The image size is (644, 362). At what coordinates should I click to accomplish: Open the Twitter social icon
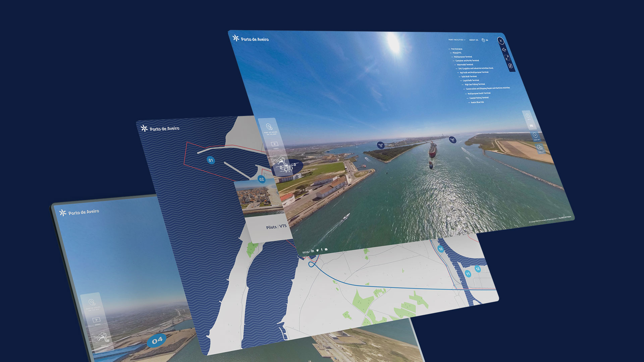[317, 250]
